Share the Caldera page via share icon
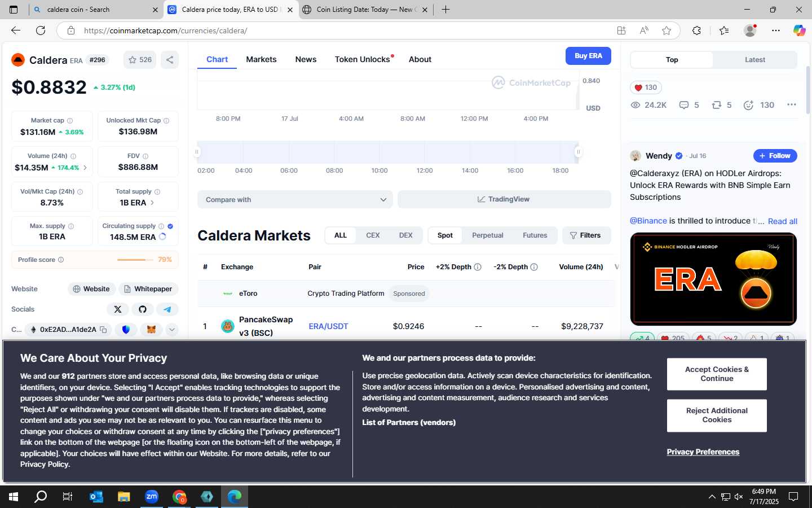This screenshot has width=812, height=508. (x=170, y=60)
